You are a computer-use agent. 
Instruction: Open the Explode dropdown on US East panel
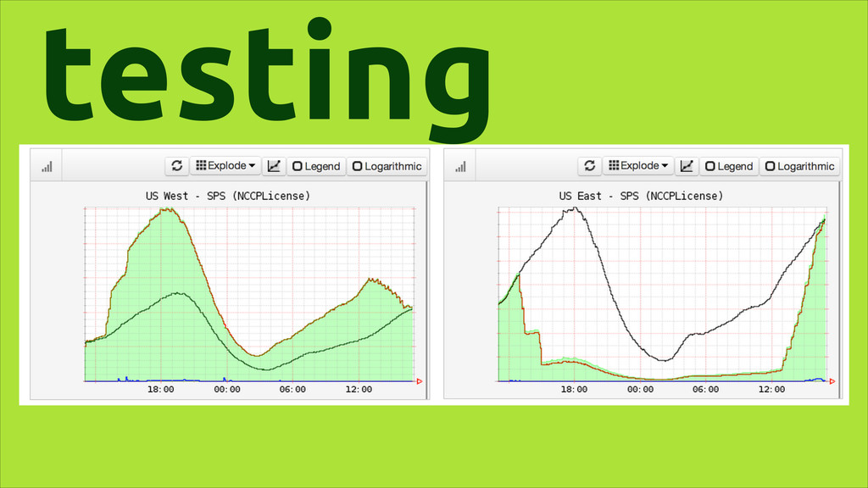click(x=638, y=165)
